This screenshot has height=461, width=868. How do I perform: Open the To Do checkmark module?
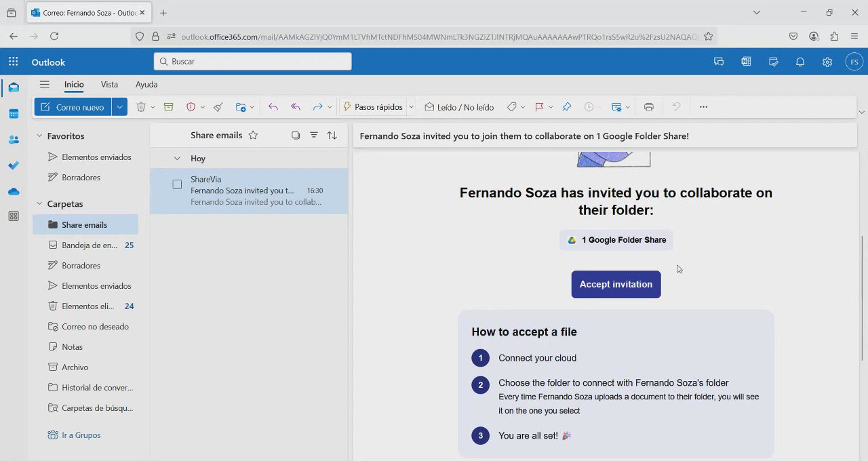click(14, 165)
